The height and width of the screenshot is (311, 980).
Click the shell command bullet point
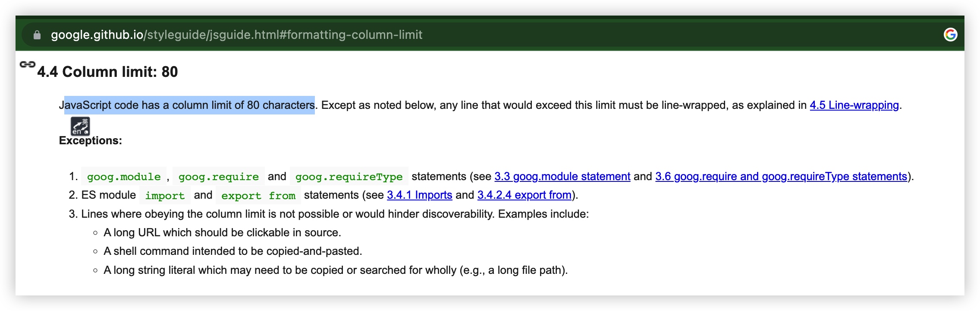pos(232,251)
